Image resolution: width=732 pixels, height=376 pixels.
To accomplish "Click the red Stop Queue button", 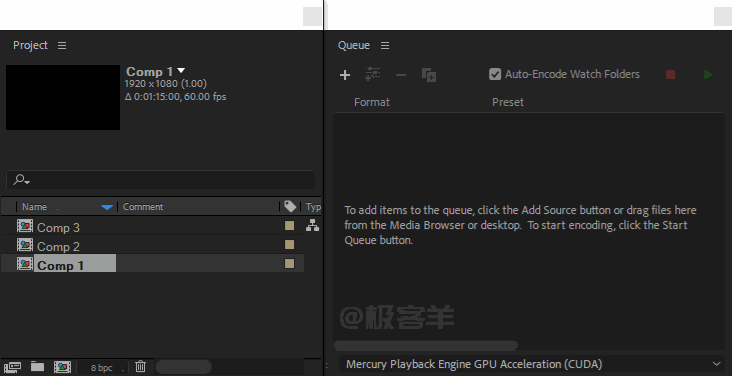I will tap(670, 75).
